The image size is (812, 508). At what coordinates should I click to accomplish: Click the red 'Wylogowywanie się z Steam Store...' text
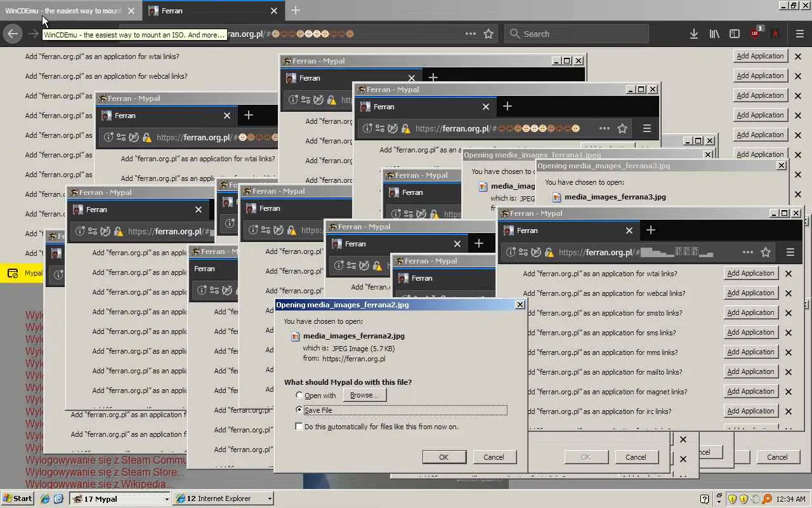(105, 472)
